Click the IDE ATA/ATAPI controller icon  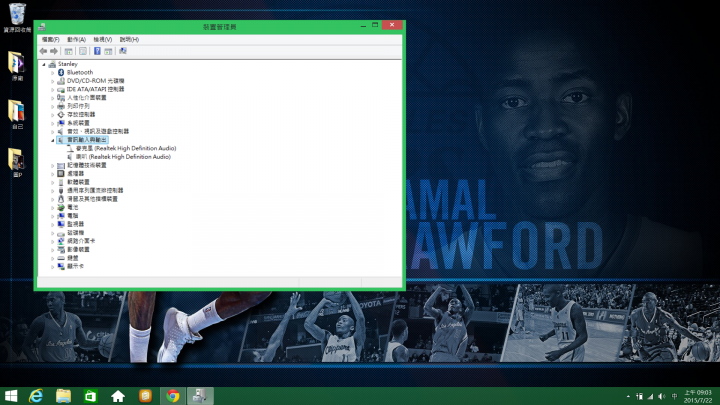pyautogui.click(x=61, y=90)
